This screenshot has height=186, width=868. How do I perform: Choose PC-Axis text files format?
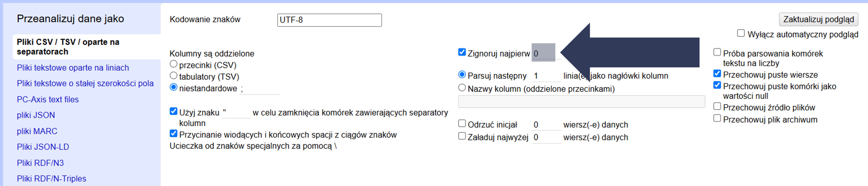pos(48,100)
